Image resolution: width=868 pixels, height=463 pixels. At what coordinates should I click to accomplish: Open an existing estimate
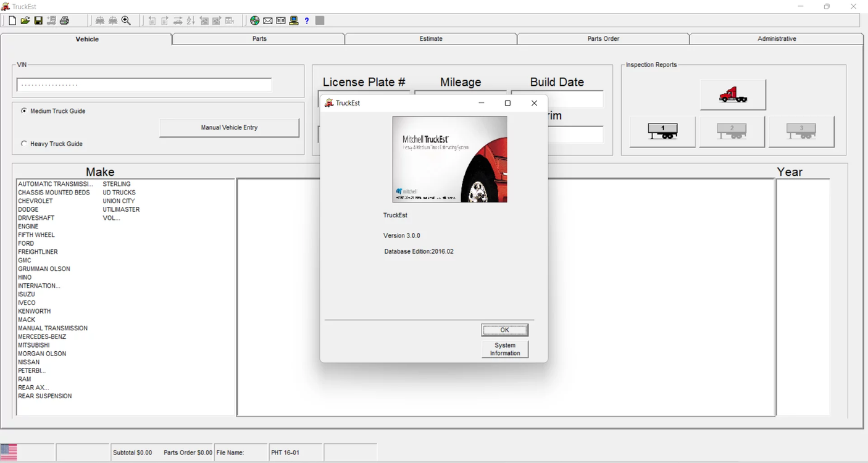[x=25, y=20]
